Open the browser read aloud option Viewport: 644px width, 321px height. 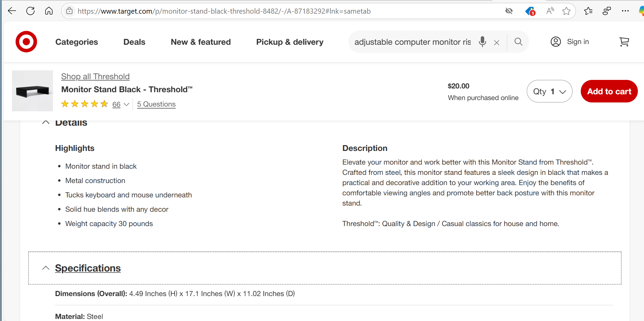550,11
